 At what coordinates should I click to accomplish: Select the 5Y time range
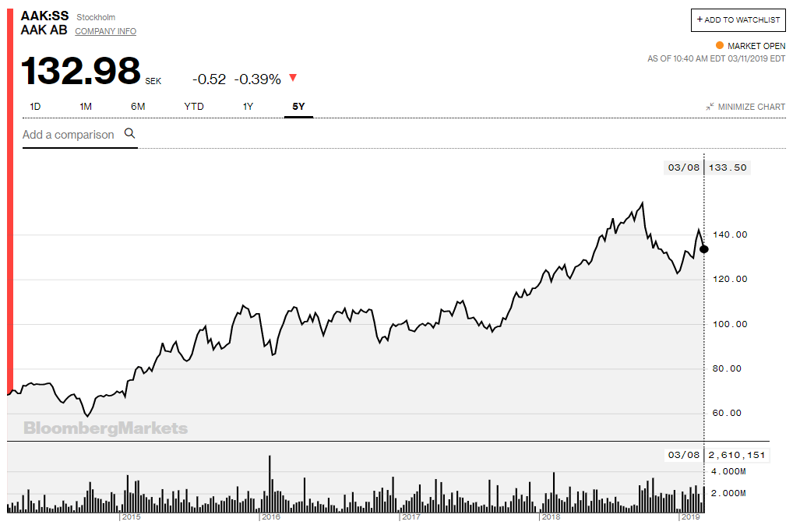pyautogui.click(x=298, y=107)
